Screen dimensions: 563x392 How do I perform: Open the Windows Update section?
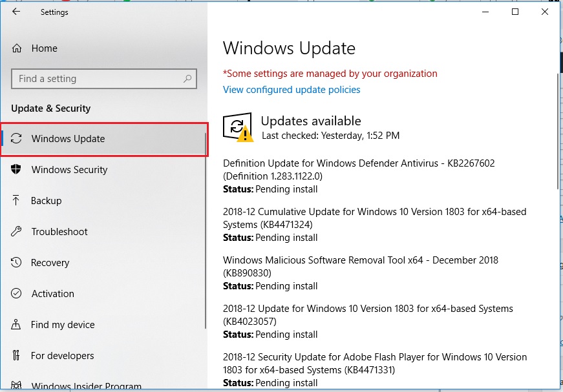68,139
